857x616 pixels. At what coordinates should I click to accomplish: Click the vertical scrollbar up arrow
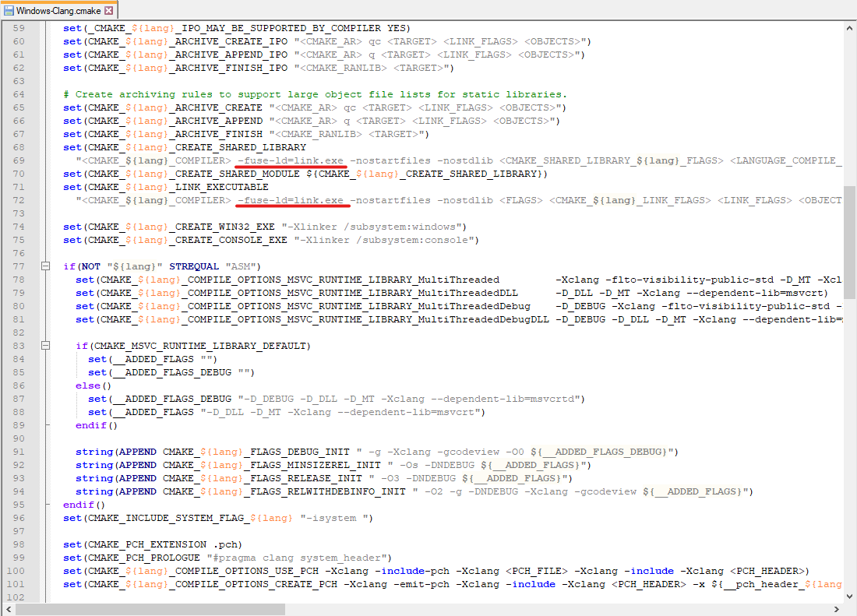point(851,30)
